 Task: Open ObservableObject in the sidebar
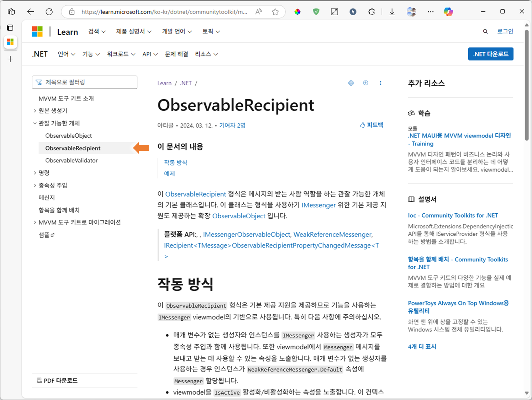point(69,136)
